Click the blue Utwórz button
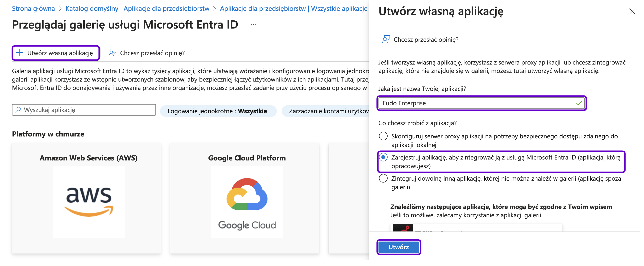 coord(398,247)
